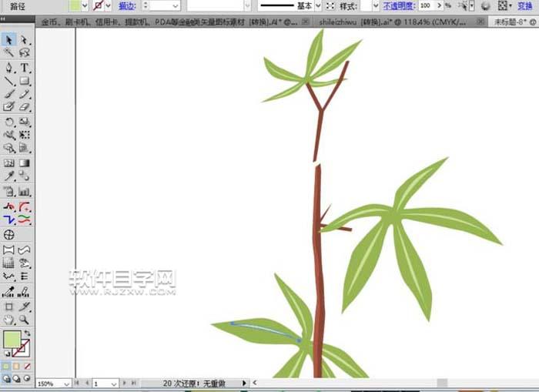Select the black arrow Selection tool
Viewport: 539px width, 392px height.
click(9, 39)
